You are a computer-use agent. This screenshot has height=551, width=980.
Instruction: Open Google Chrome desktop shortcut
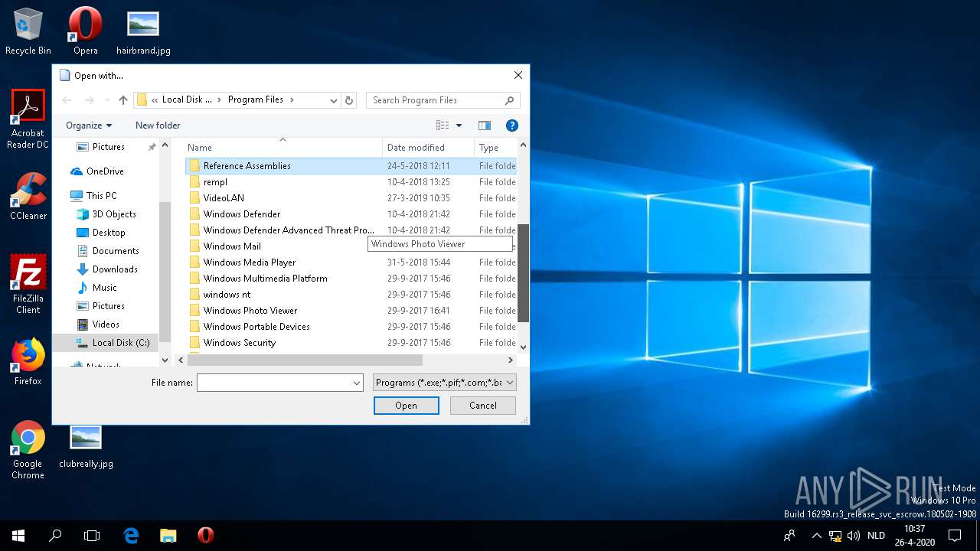[x=28, y=450]
